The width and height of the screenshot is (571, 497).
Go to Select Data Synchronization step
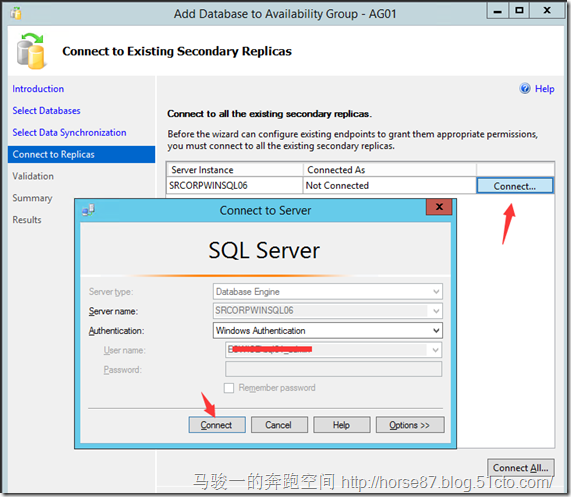[x=69, y=133]
